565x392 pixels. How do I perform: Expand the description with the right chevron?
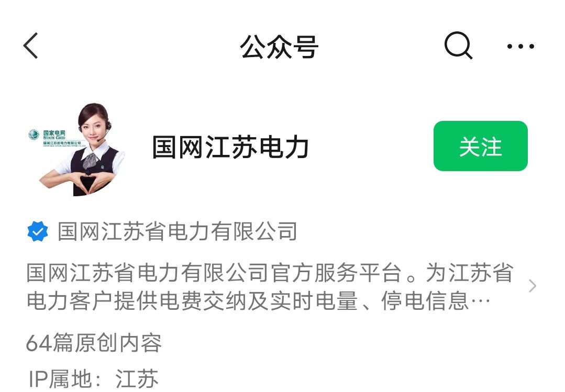point(533,286)
